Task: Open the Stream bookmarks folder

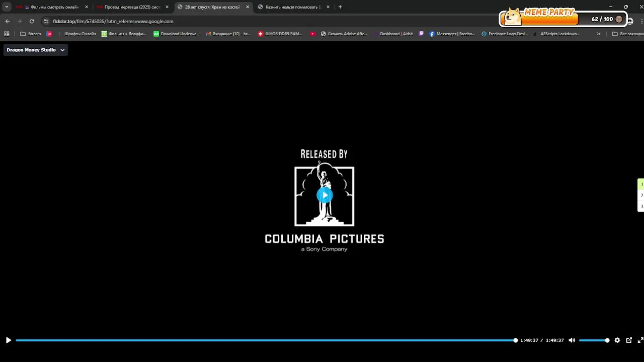Action: (x=31, y=34)
